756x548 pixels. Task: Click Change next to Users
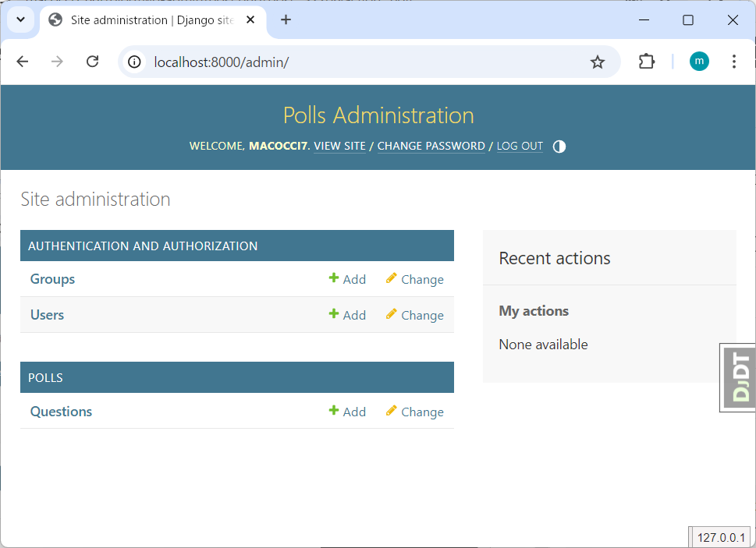pos(414,315)
